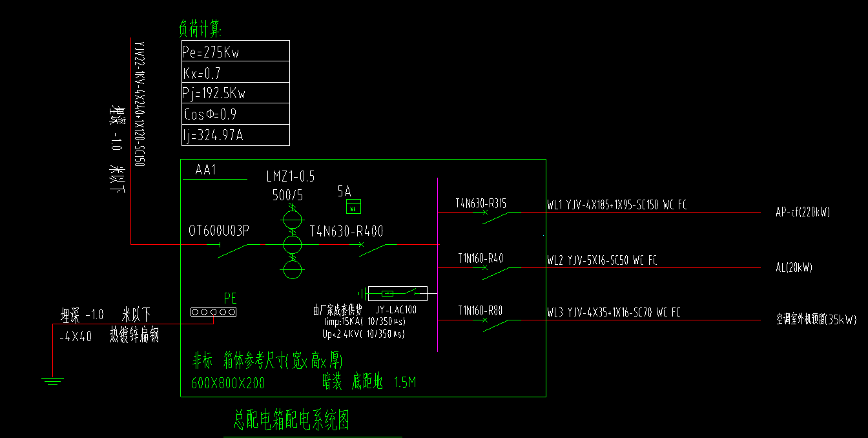Select the AL(20kW) load label
This screenshot has width=868, height=438.
click(x=794, y=267)
